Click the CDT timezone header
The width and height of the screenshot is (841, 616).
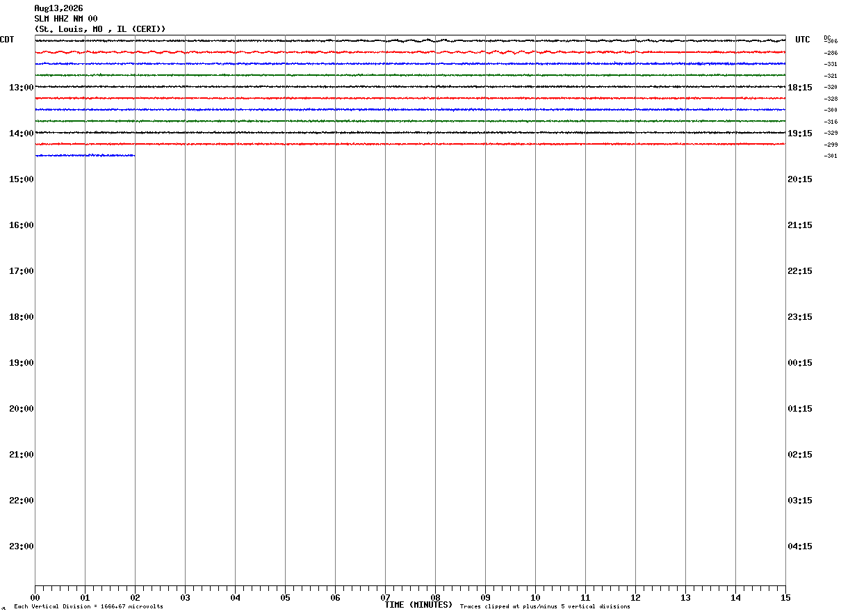point(7,40)
